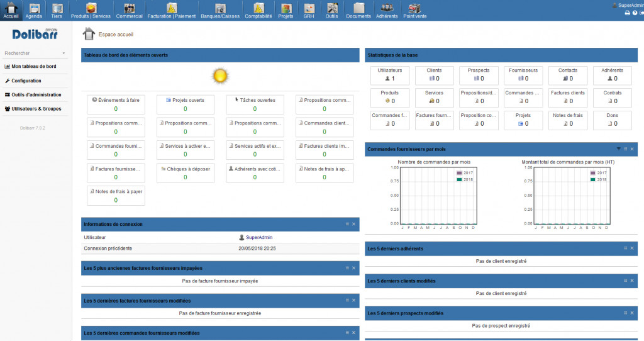Click the Documents toolbar icon
Viewport: 644px width, 341px height.
point(358,8)
